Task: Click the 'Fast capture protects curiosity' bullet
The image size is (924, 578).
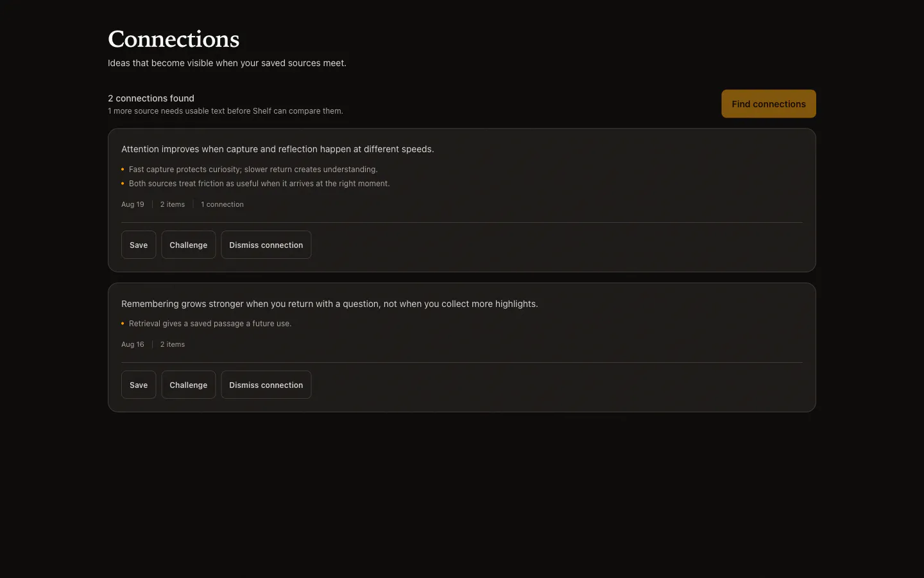Action: 253,170
